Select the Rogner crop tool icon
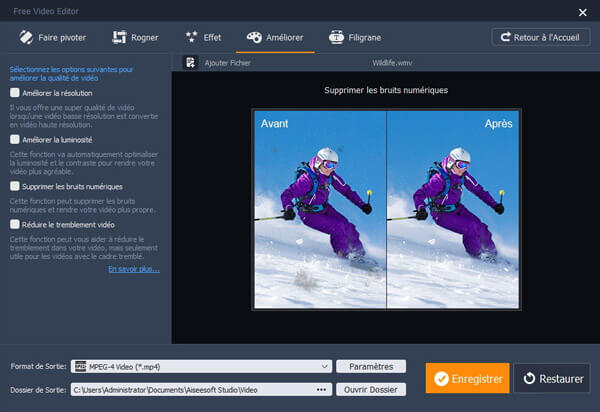 121,37
